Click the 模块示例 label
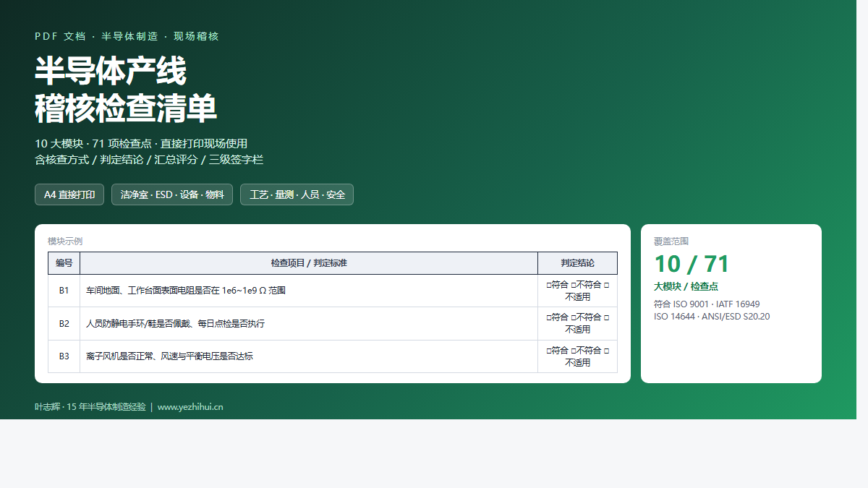Screen dimensions: 868x488 pyautogui.click(x=65, y=241)
